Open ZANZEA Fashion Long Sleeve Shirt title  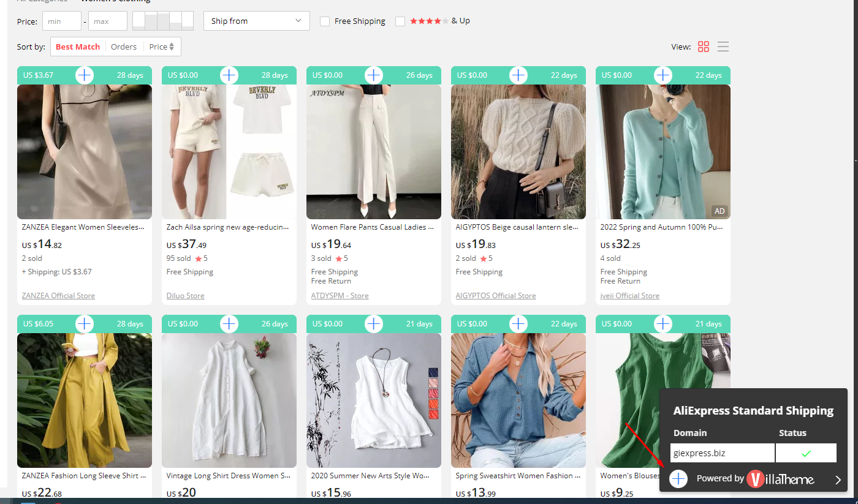pyautogui.click(x=85, y=476)
